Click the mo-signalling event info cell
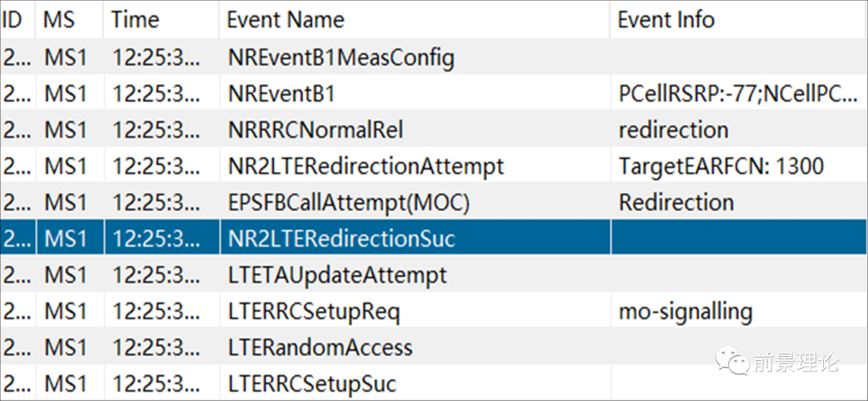The height and width of the screenshot is (401, 868). (686, 312)
